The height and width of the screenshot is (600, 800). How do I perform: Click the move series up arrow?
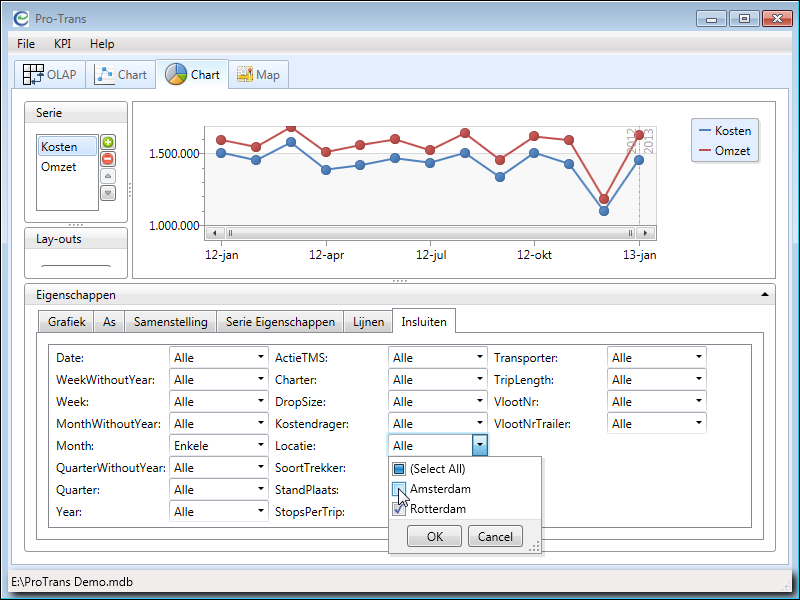108,176
